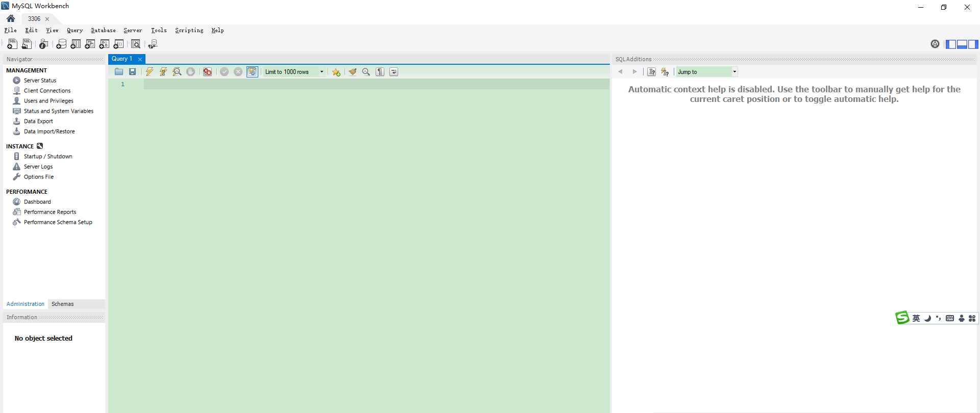This screenshot has width=980, height=413.
Task: Create a new stored procedure icon
Action: (104, 44)
